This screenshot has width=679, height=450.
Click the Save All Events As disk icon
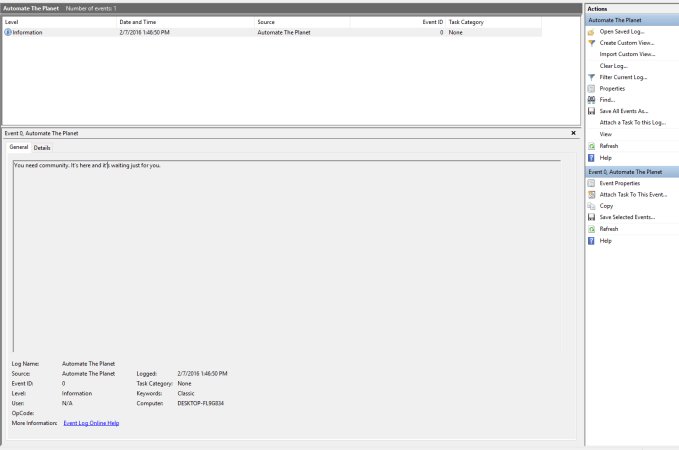[x=591, y=111]
